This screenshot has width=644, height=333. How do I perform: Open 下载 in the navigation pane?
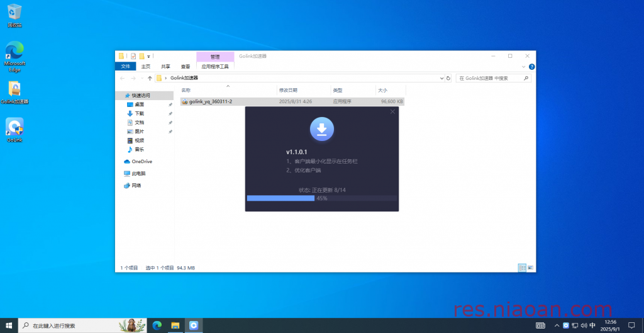(x=139, y=113)
